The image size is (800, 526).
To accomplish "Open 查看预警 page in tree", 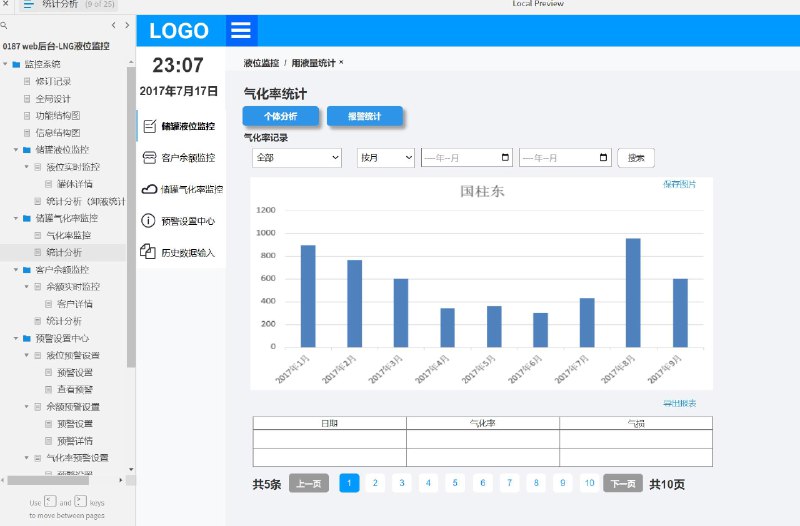I will pos(74,390).
